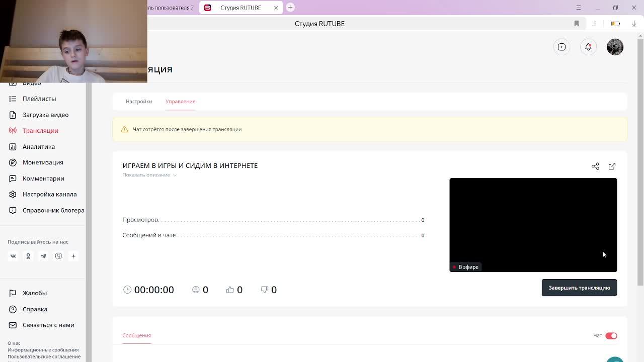Click the likes thumbs-up icon
The image size is (644, 362).
pyautogui.click(x=230, y=290)
